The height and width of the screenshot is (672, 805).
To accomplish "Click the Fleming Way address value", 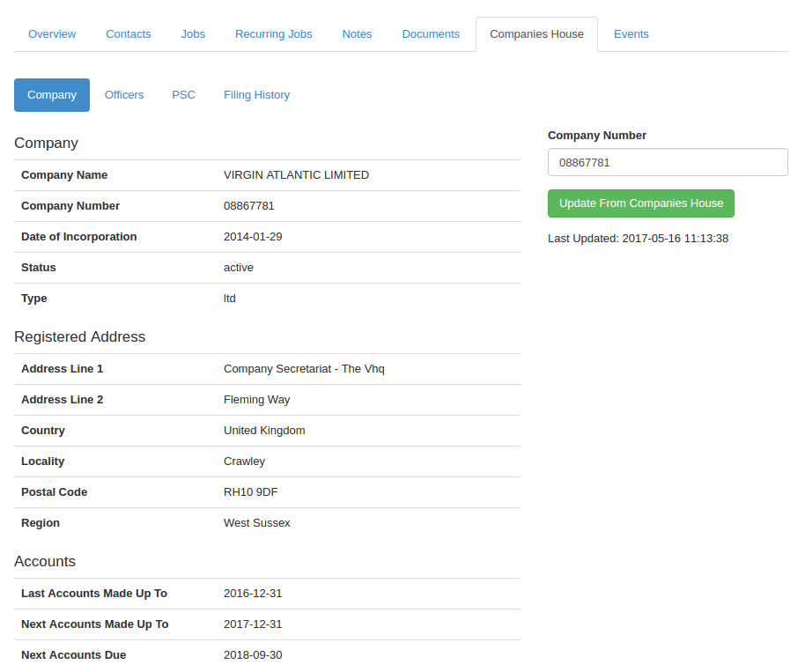I will pos(256,399).
